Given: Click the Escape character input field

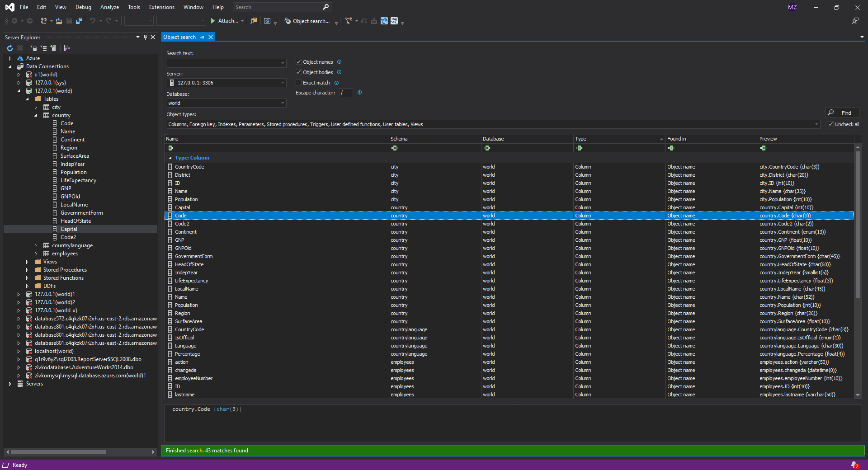Looking at the screenshot, I should coord(346,93).
